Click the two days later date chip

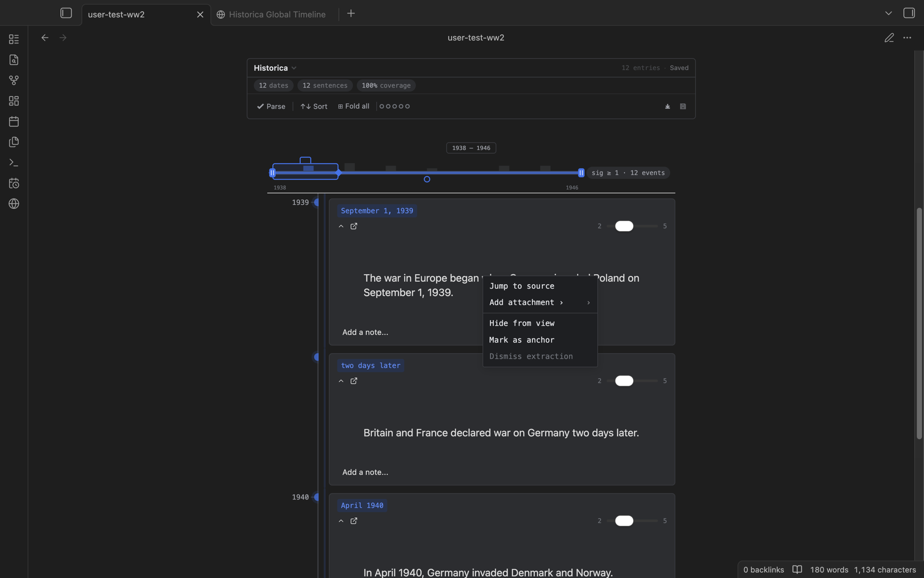click(371, 366)
